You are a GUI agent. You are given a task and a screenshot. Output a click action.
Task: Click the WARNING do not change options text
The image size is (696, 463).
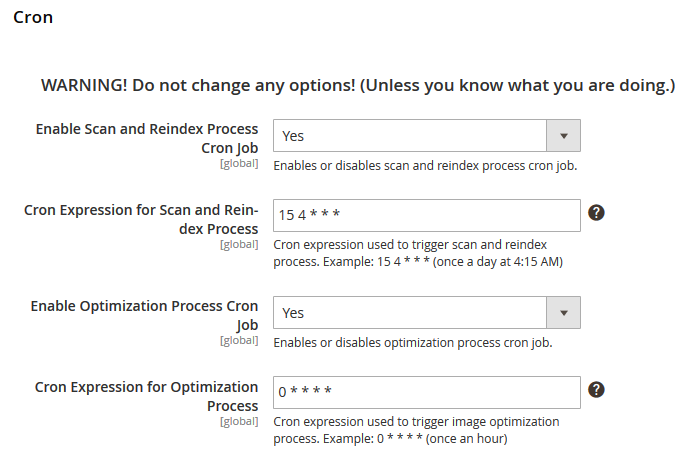pos(358,86)
